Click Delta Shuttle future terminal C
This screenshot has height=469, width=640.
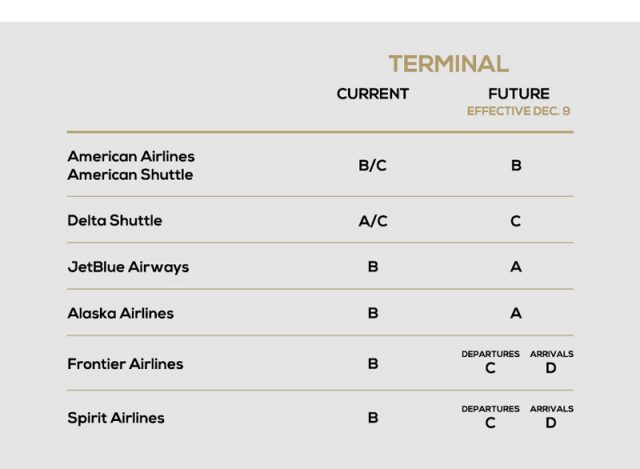pos(516,221)
